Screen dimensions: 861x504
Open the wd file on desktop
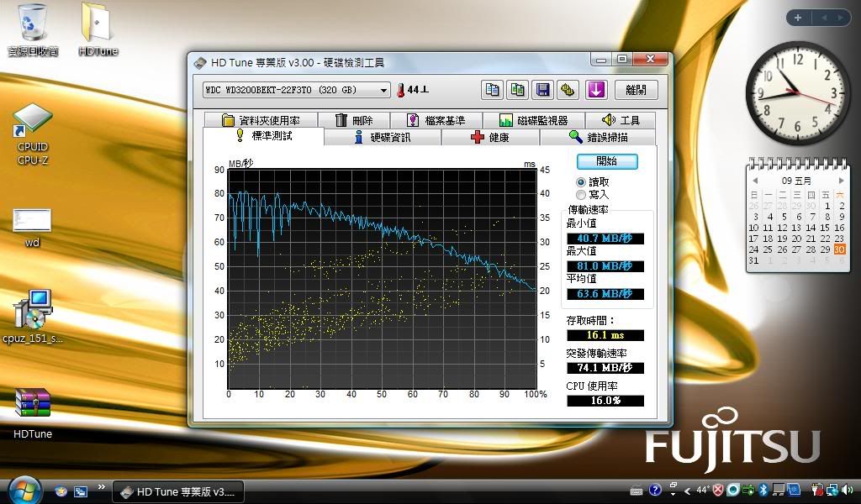[x=32, y=228]
